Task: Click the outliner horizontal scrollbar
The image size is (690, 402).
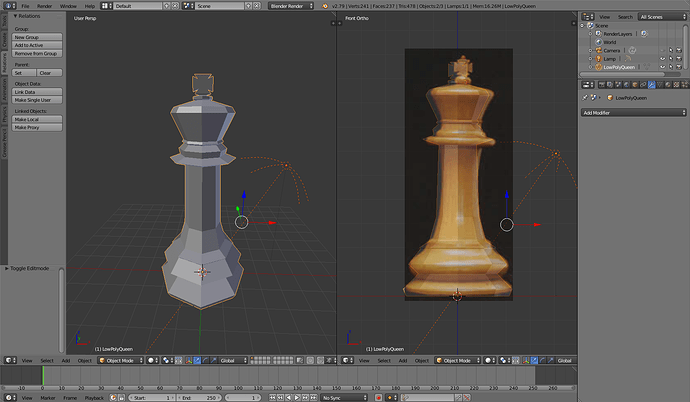Action: click(623, 74)
